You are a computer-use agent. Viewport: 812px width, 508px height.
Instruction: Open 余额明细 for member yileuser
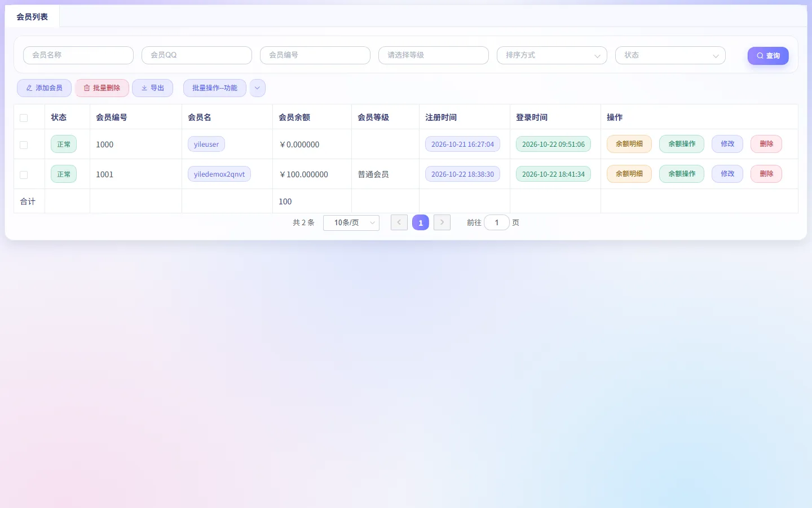click(x=629, y=144)
